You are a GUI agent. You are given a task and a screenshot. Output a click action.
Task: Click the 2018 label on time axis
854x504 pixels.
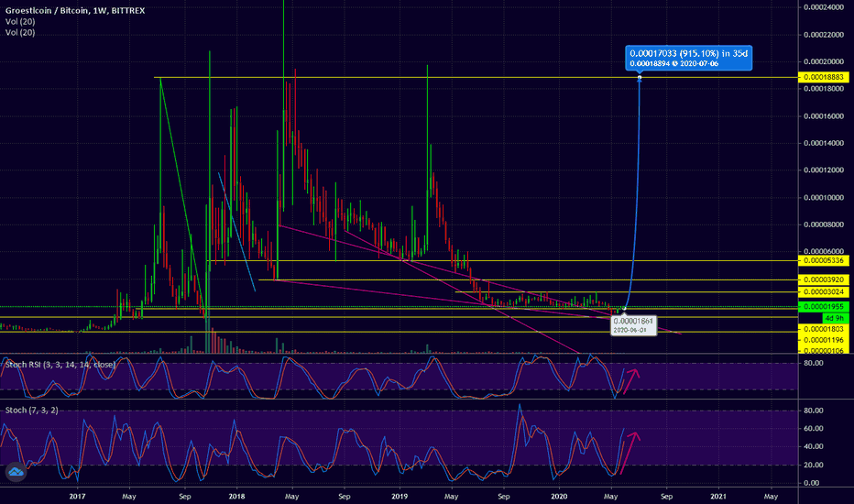[236, 497]
